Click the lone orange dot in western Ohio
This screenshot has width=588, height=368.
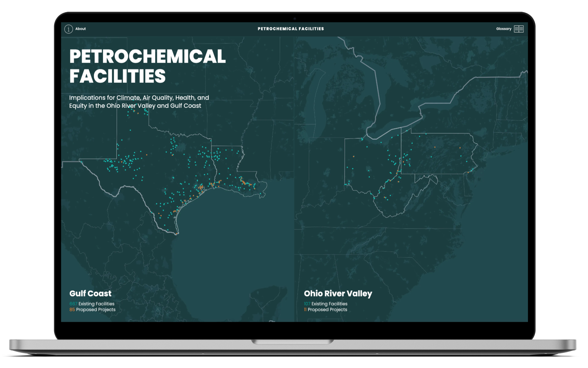click(x=354, y=157)
